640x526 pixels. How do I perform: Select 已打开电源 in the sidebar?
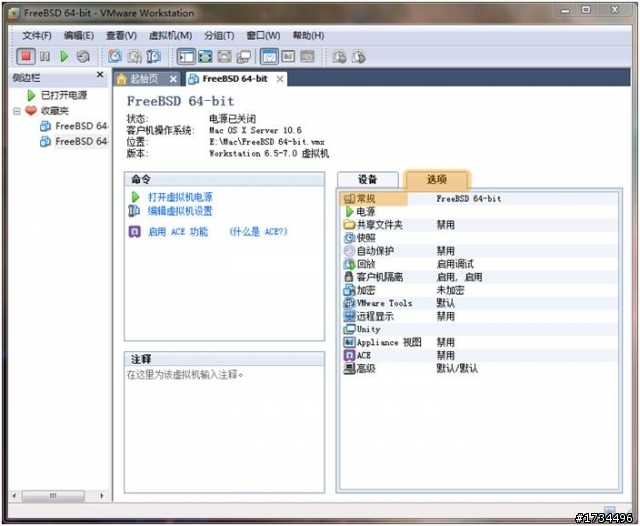click(x=64, y=95)
